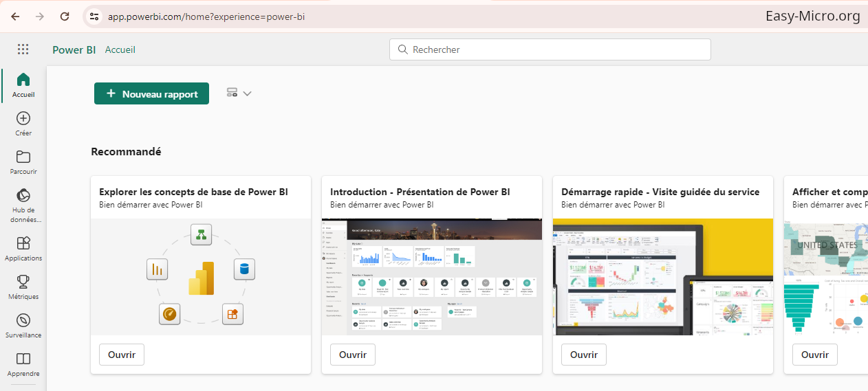Click title 'Démarrage rapide - Visite guidée du service'
The height and width of the screenshot is (391, 868).
pos(660,192)
